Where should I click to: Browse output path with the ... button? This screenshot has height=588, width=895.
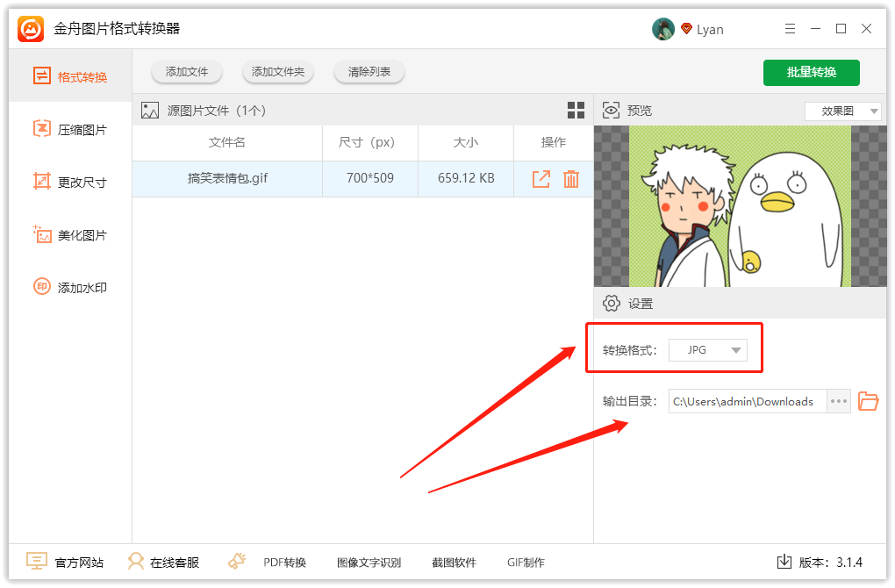tap(839, 401)
